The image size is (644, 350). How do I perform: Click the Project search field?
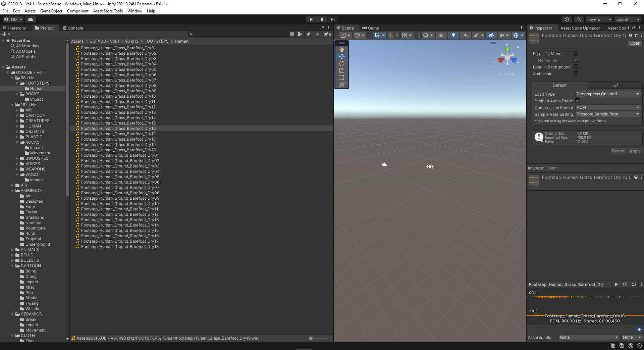[238, 34]
